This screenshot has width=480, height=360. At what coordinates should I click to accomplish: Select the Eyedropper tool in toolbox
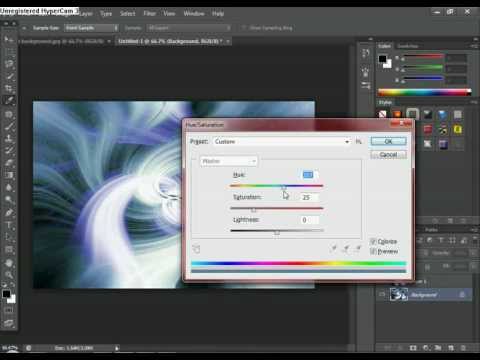pyautogui.click(x=9, y=100)
